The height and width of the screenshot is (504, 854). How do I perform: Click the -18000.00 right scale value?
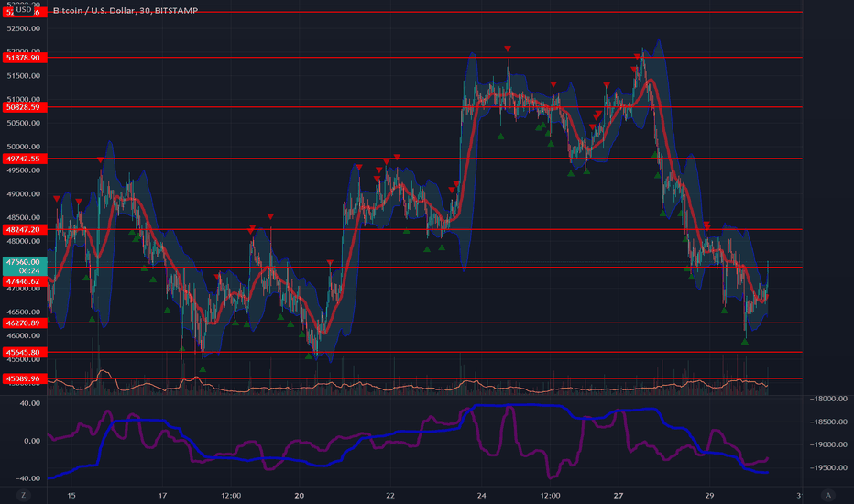tap(827, 399)
